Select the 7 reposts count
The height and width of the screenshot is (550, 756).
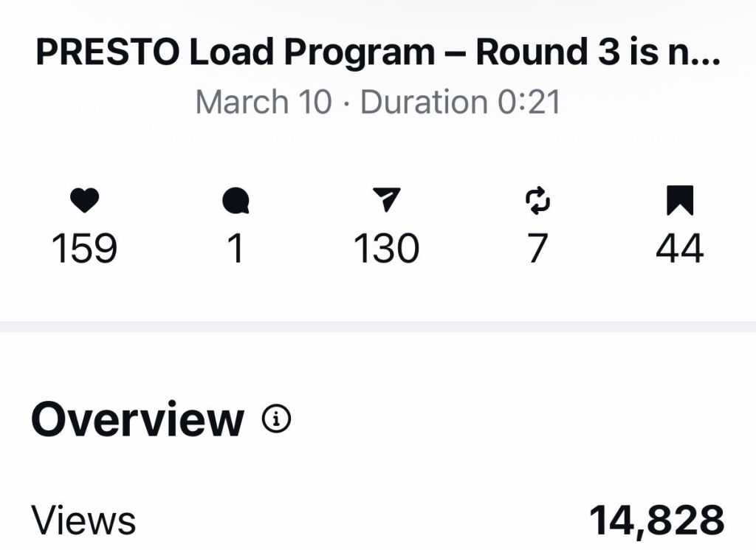[537, 249]
